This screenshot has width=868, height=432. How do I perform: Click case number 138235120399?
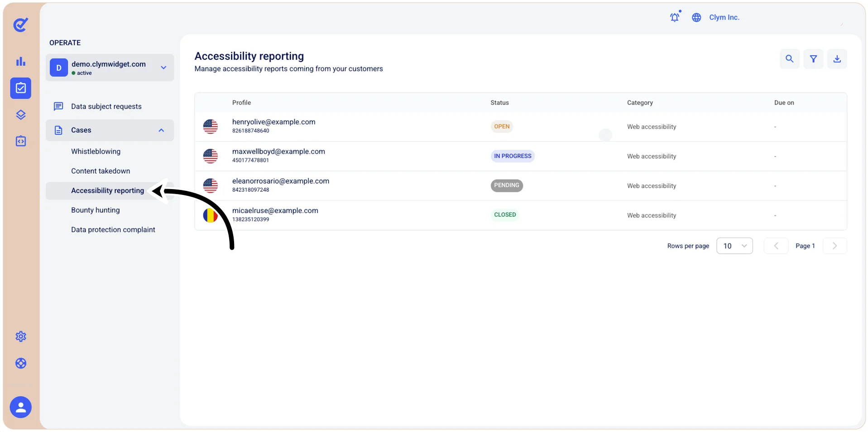[250, 219]
